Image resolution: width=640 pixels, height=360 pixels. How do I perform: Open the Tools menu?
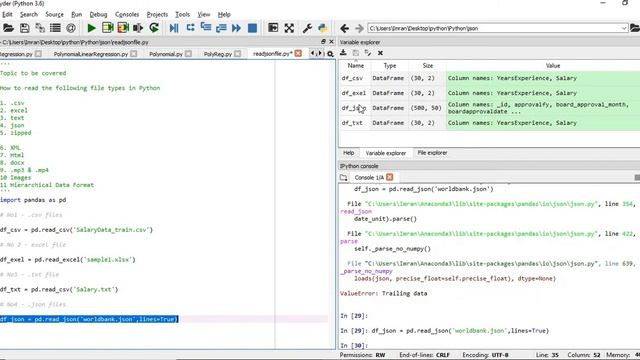(x=182, y=14)
